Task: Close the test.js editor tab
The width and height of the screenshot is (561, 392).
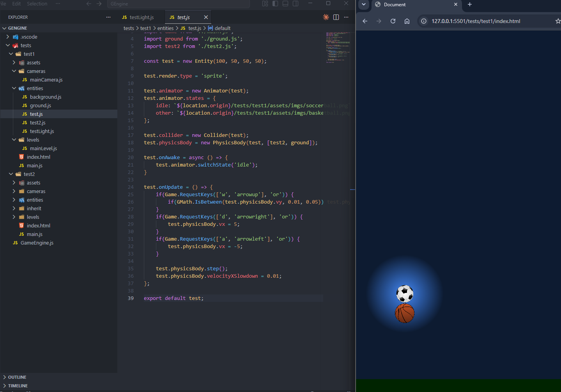Action: coord(206,17)
